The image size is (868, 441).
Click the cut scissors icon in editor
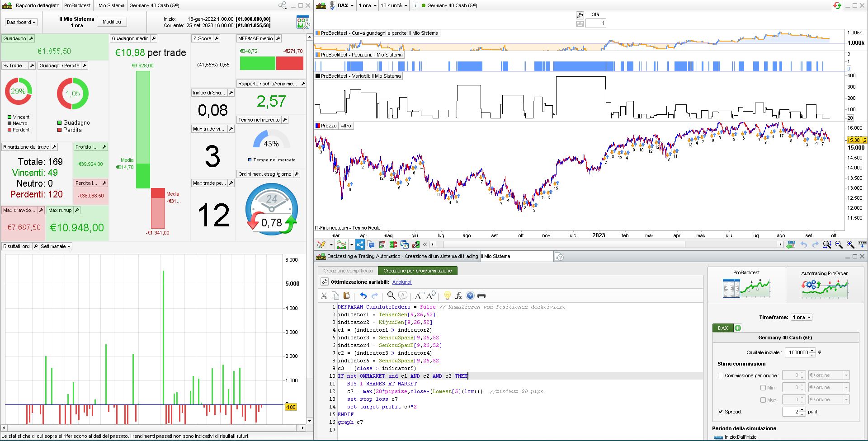point(324,296)
